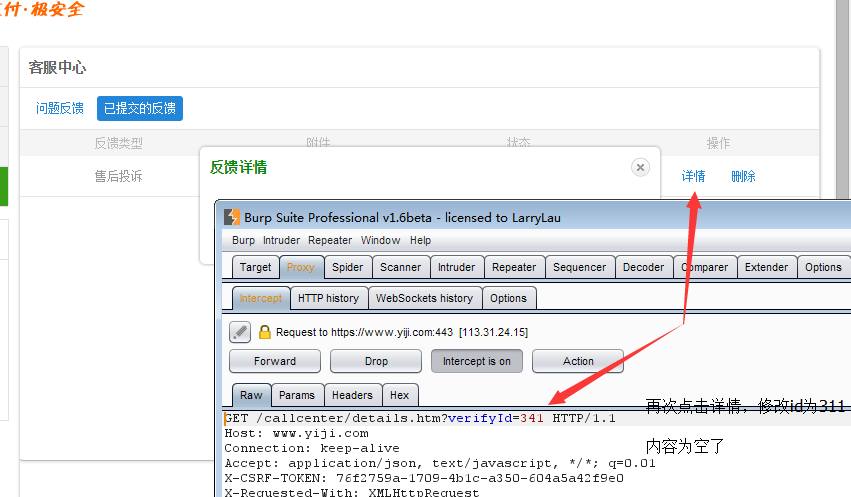The image size is (851, 497).
Task: Open the Repeater menu in menu bar
Action: point(330,240)
